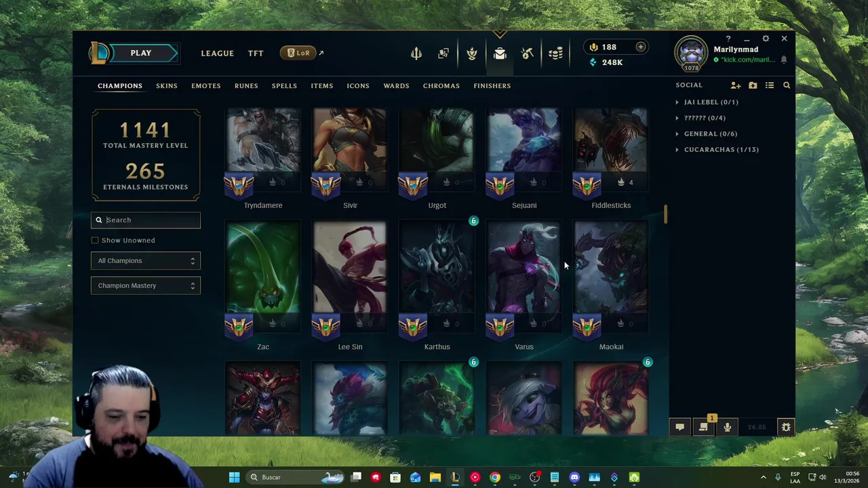Switch to the Chromas tab
The height and width of the screenshot is (488, 868).
click(441, 86)
